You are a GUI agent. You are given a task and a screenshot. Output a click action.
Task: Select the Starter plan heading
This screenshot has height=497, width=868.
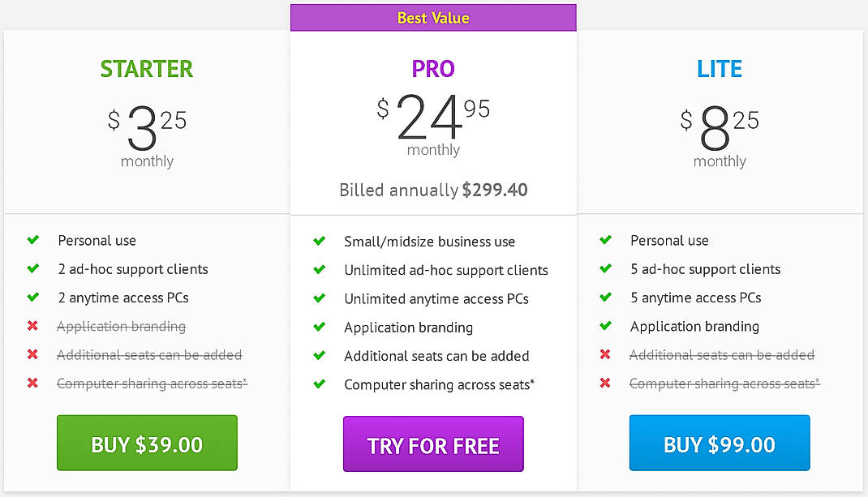tap(146, 69)
